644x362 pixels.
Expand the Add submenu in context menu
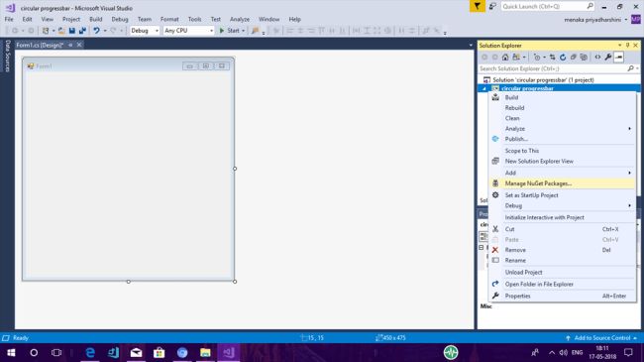[x=563, y=173]
